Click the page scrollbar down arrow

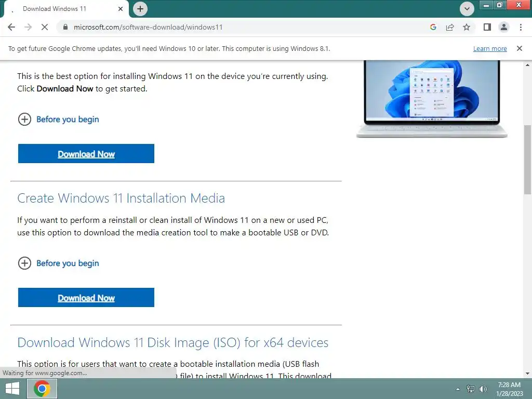[x=527, y=374]
